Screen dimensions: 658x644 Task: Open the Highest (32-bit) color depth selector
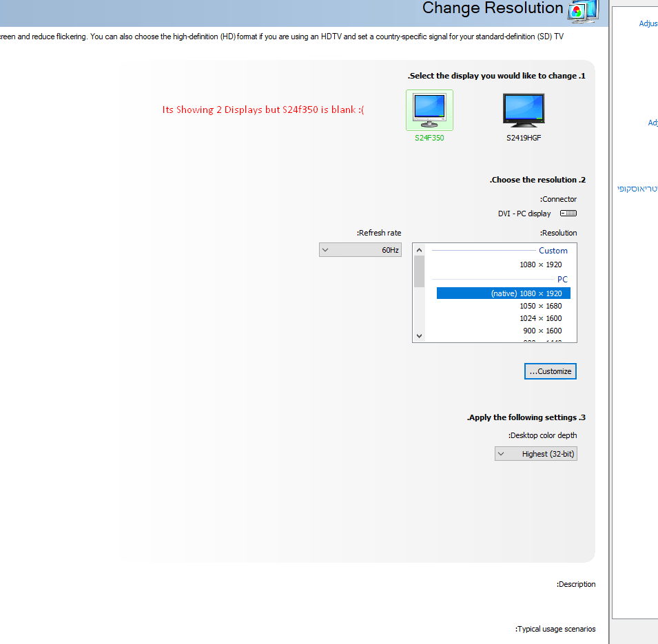[536, 453]
